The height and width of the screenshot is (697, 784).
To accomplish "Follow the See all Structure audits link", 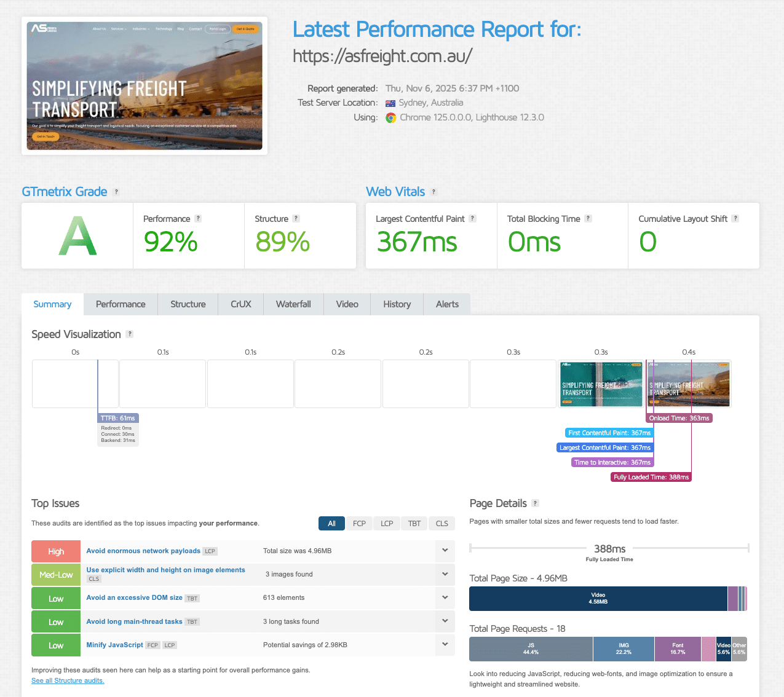I will click(x=68, y=680).
